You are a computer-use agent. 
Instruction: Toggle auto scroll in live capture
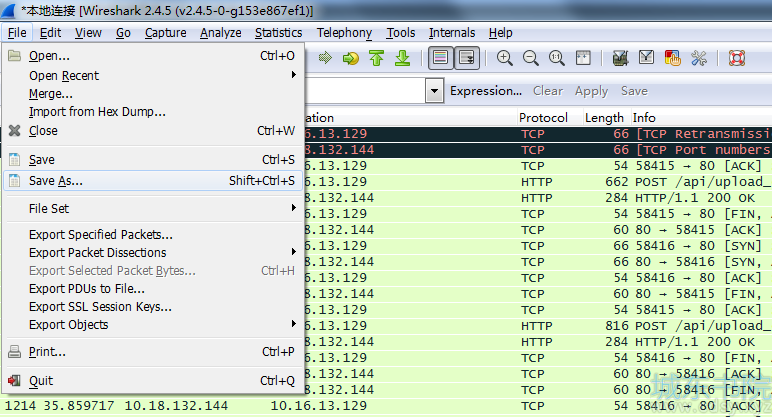(x=466, y=58)
